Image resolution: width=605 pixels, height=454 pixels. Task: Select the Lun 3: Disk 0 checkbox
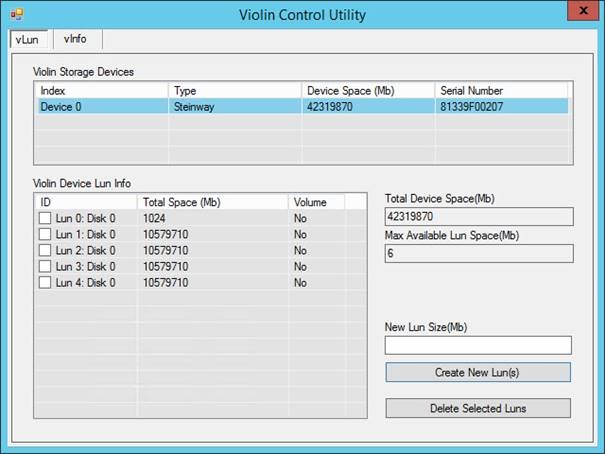pyautogui.click(x=45, y=266)
